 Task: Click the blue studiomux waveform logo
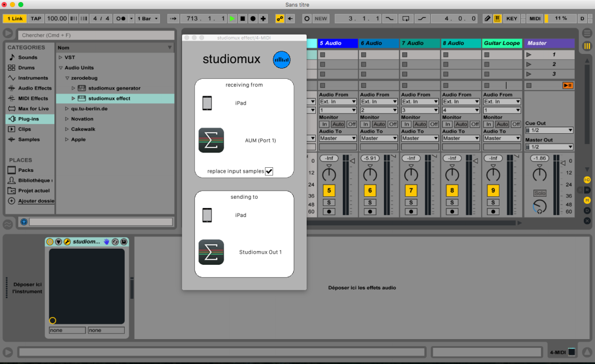tap(282, 60)
